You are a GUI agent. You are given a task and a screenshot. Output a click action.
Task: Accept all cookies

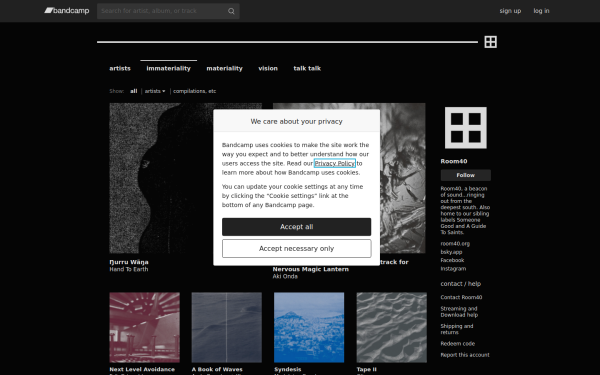pyautogui.click(x=297, y=227)
